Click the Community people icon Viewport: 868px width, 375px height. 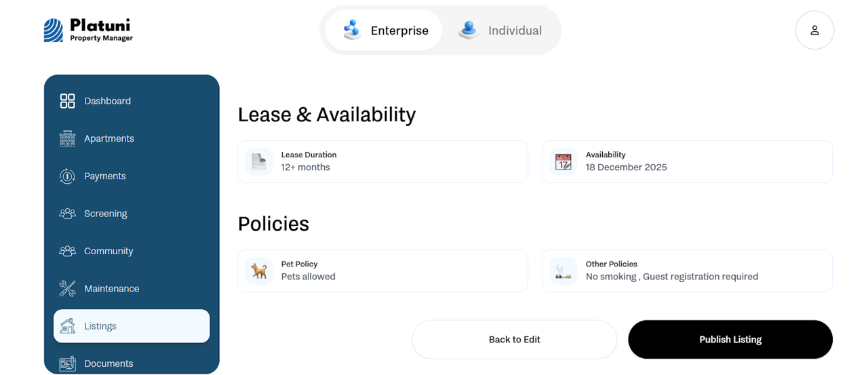coord(67,251)
